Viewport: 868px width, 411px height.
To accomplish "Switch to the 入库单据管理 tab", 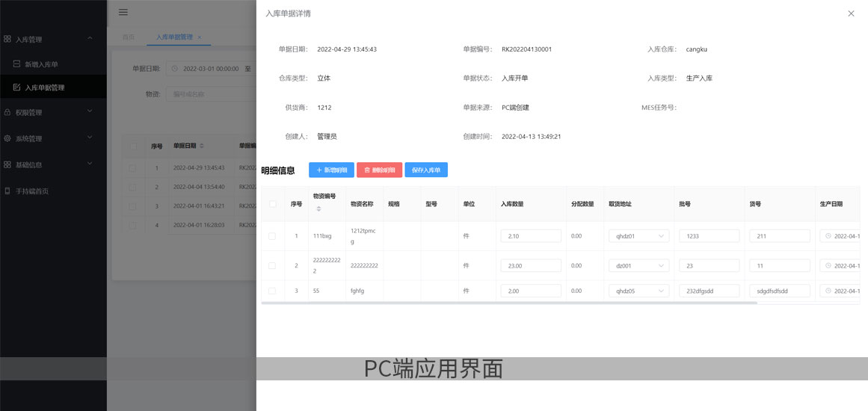I will 173,37.
